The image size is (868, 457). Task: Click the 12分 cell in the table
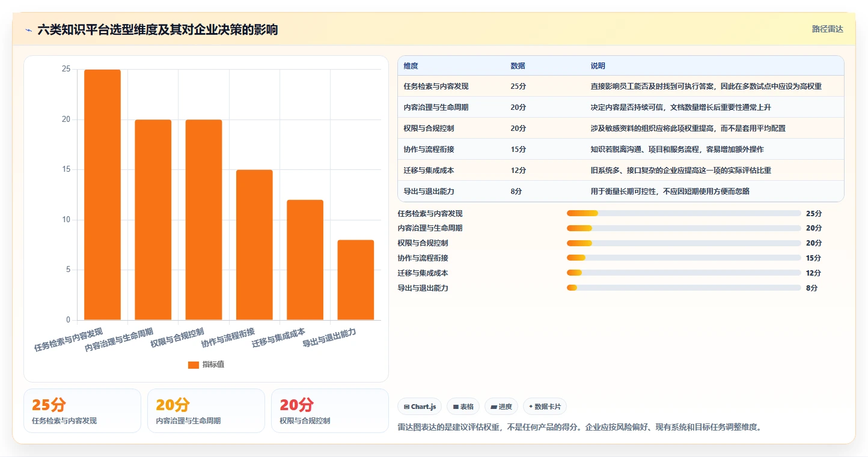pyautogui.click(x=518, y=171)
